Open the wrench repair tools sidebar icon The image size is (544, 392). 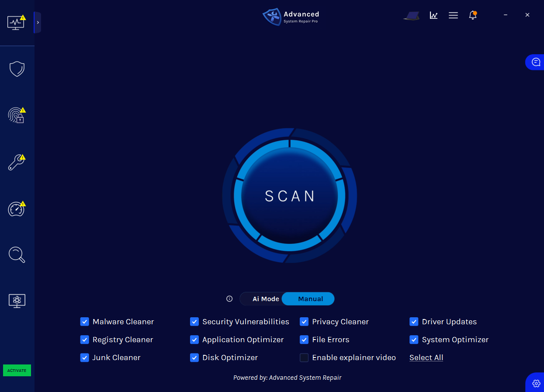[x=17, y=162]
